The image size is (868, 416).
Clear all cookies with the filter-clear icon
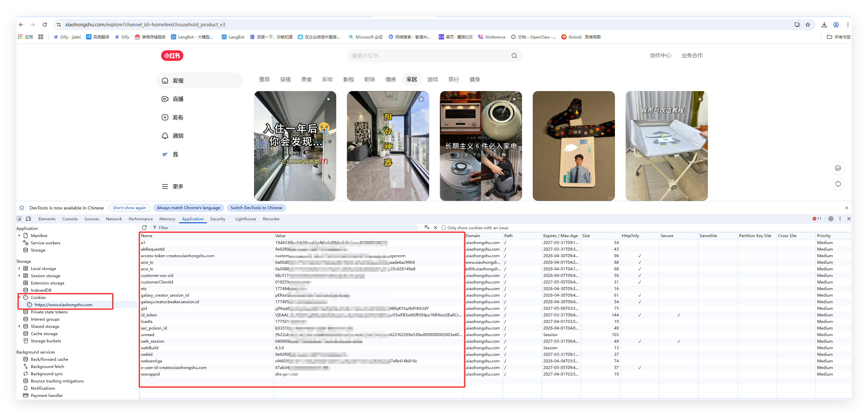427,228
